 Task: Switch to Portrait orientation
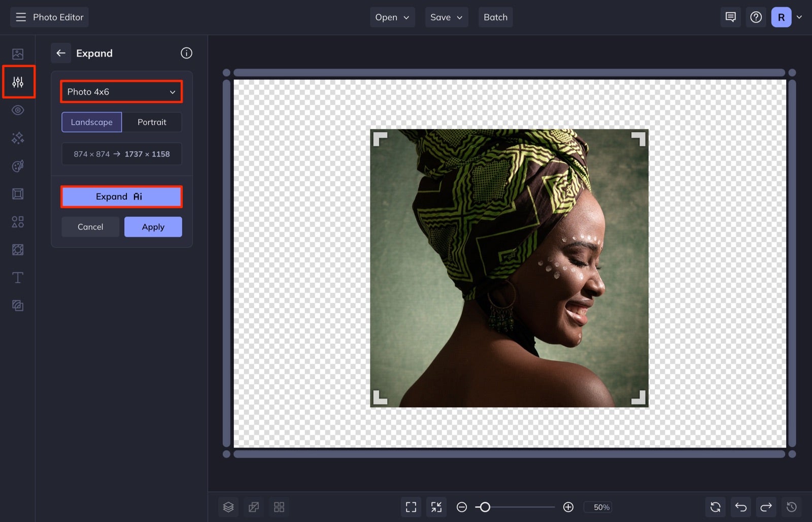[152, 122]
